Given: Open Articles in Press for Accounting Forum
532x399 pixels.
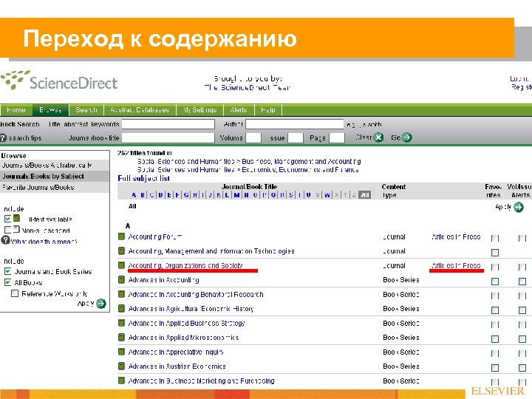Looking at the screenshot, I should 456,237.
